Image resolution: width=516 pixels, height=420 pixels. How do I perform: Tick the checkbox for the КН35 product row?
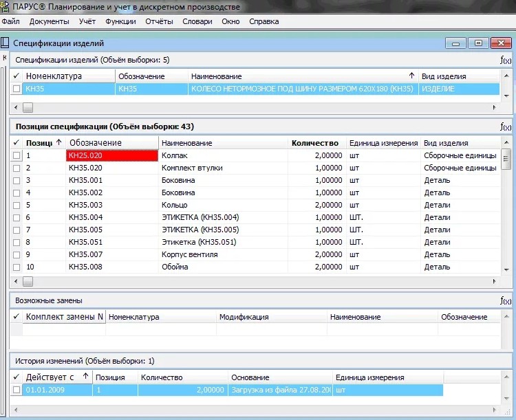(17, 89)
